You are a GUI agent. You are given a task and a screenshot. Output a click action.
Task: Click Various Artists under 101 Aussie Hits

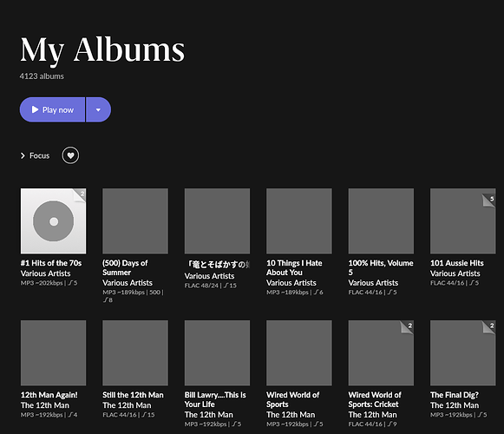(x=455, y=273)
